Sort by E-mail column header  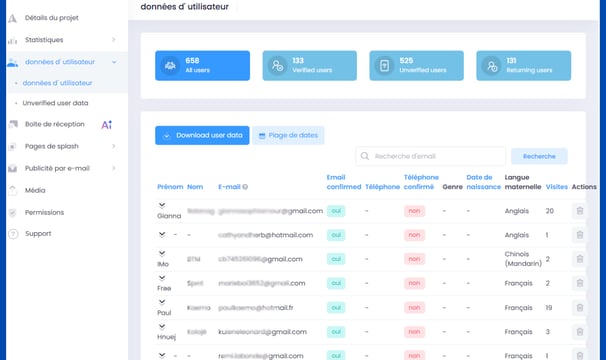click(x=229, y=187)
